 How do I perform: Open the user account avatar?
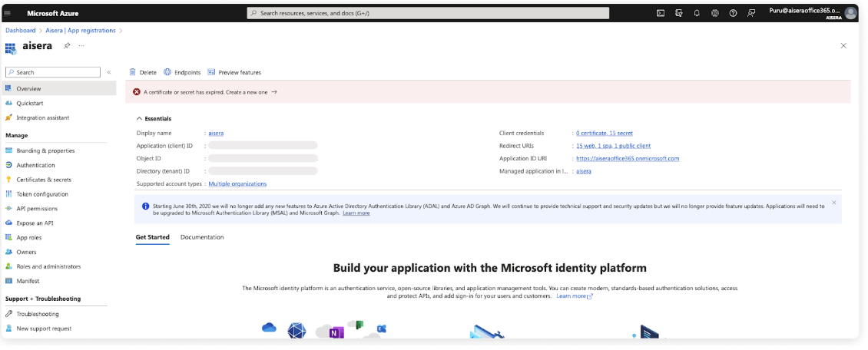(850, 13)
